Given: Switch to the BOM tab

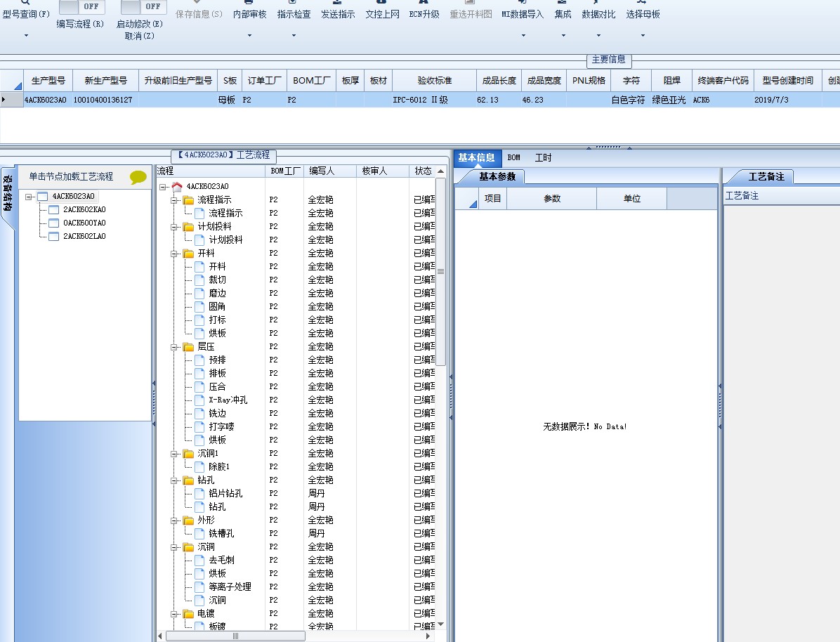Looking at the screenshot, I should [x=513, y=157].
